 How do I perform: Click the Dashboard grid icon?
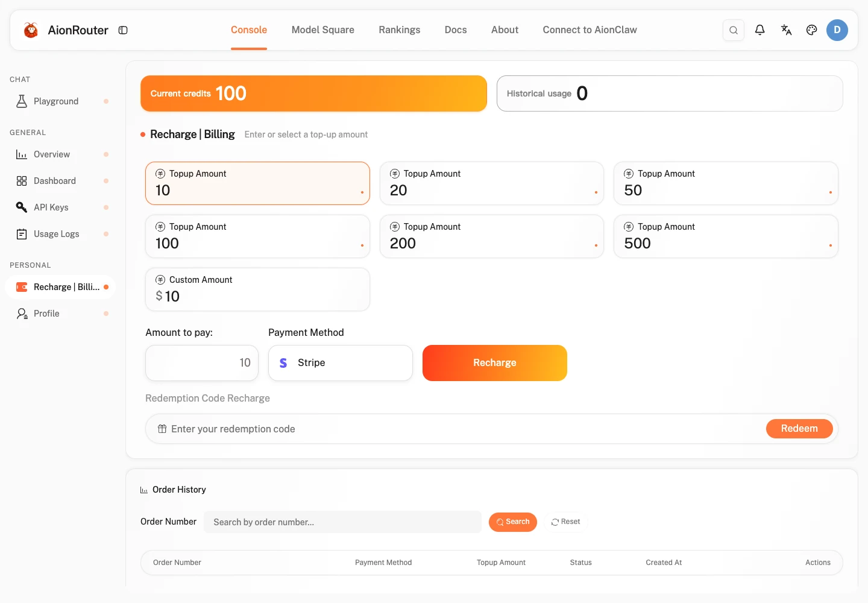pyautogui.click(x=22, y=181)
